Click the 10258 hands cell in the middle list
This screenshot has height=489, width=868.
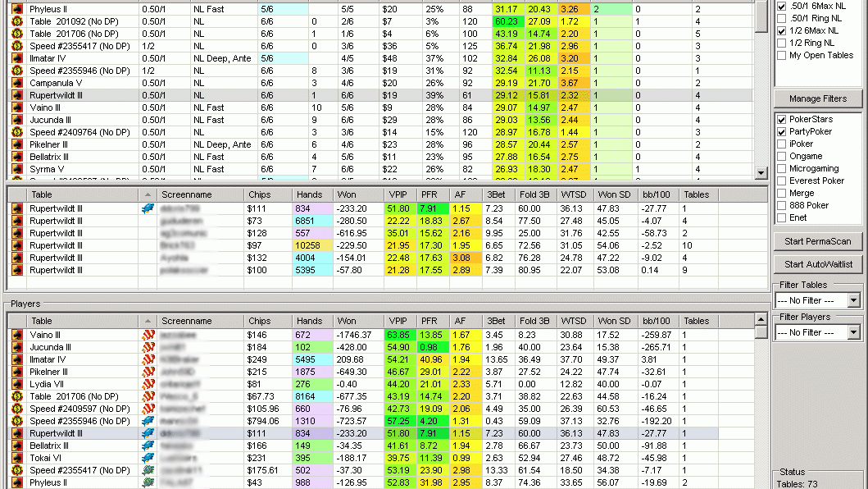[312, 245]
